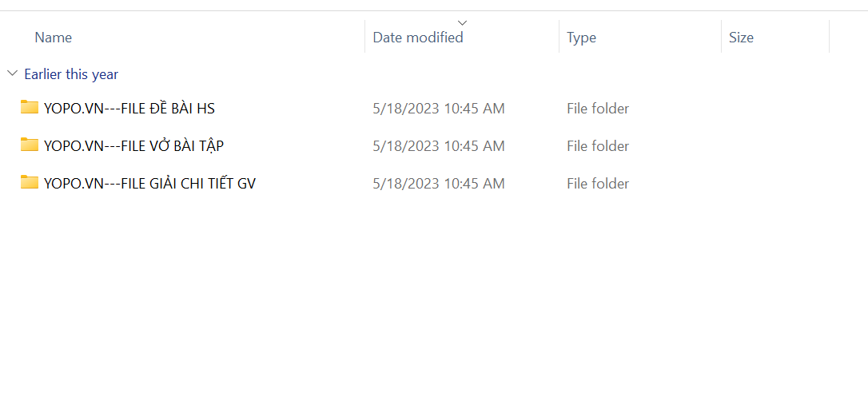Click the folder icon for FILE GIẢI CHI TIẾT GV
Viewport: 868px width, 413px height.
[x=30, y=183]
